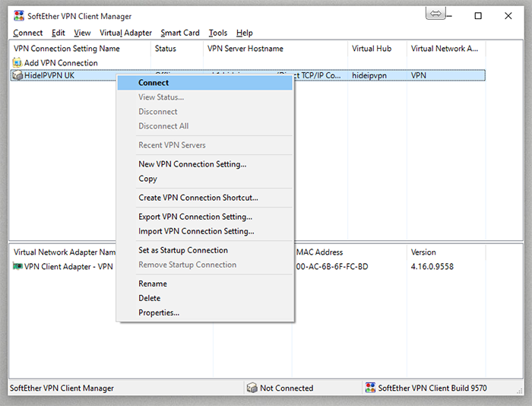
Task: Select Create VPN Connection Shortcut...
Action: pyautogui.click(x=205, y=198)
